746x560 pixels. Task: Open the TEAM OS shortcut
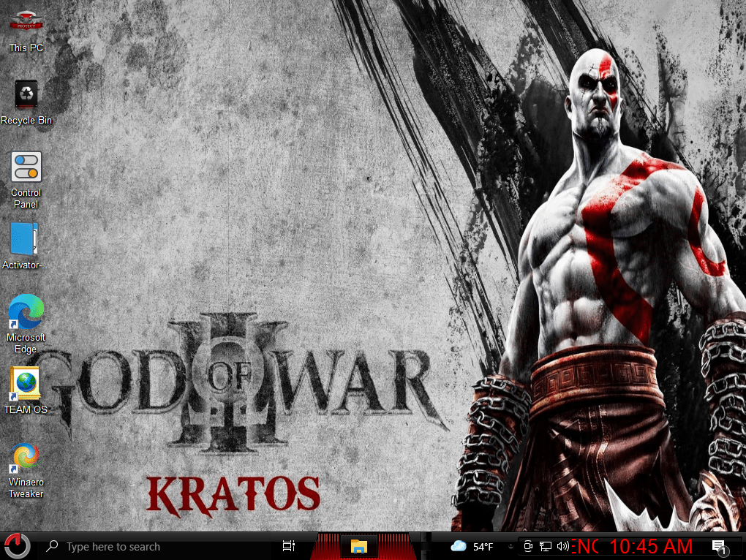(x=26, y=391)
